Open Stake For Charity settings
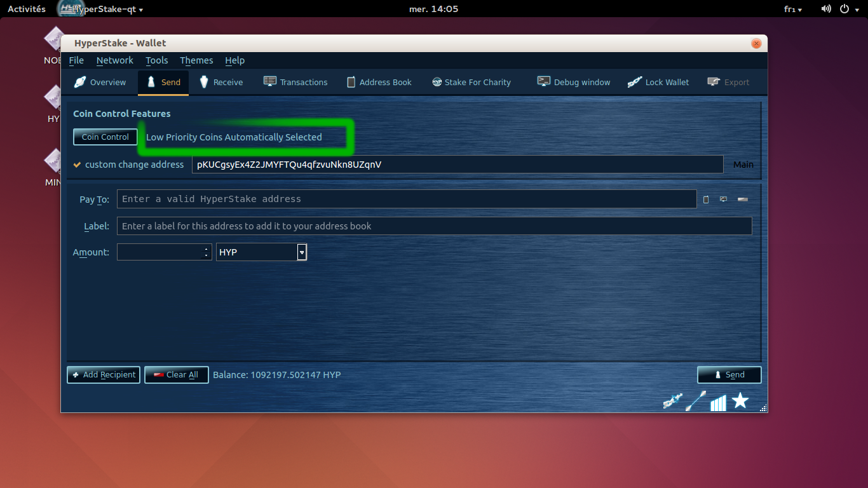This screenshot has height=488, width=868. 471,83
